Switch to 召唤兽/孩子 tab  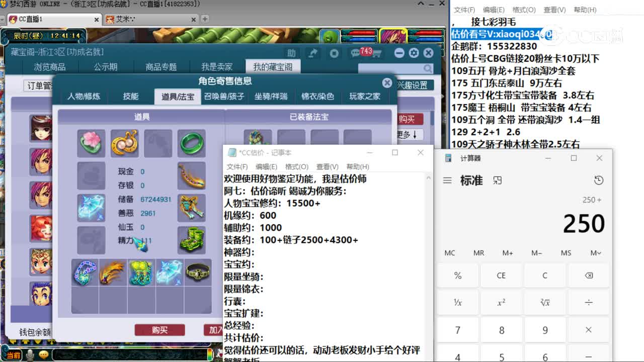coord(224,97)
